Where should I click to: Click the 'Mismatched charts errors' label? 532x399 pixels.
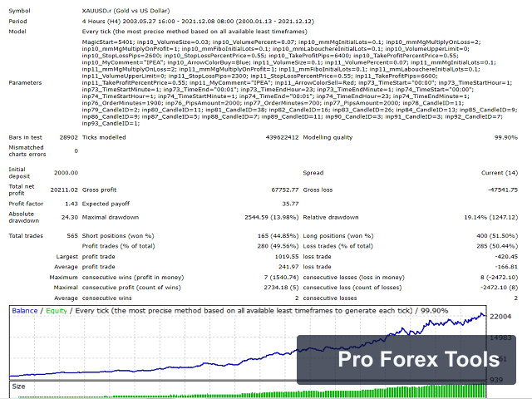[27, 151]
